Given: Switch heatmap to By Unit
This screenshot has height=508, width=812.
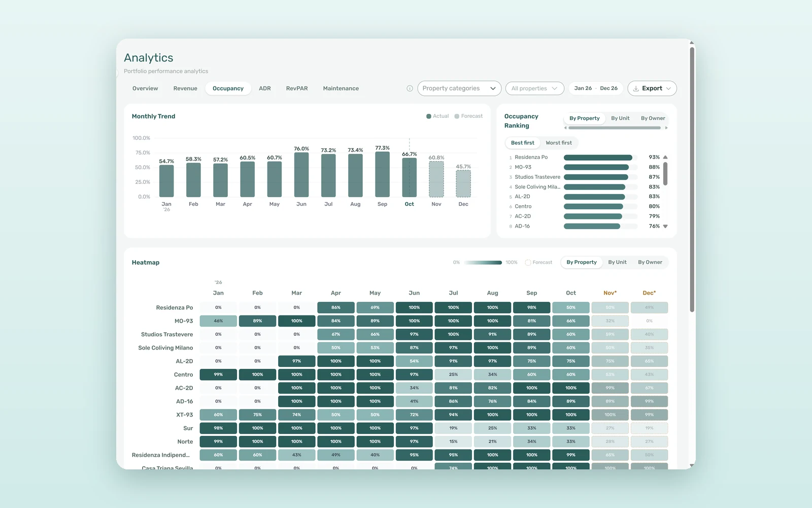Looking at the screenshot, I should (617, 263).
